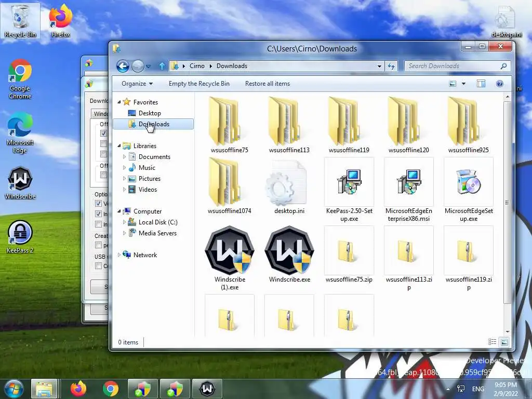Open Firefox from the taskbar
This screenshot has width=532, height=399.
tap(78, 389)
